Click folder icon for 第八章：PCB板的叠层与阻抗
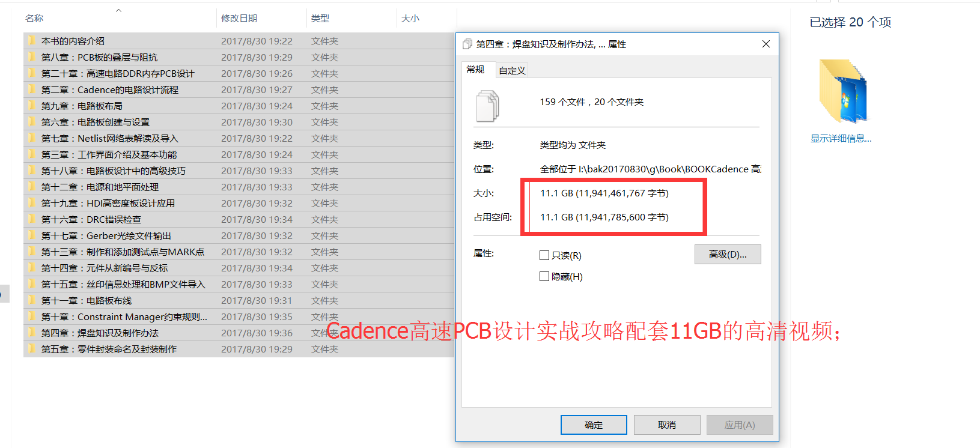Screen dimensions: 980x448 tap(31, 57)
